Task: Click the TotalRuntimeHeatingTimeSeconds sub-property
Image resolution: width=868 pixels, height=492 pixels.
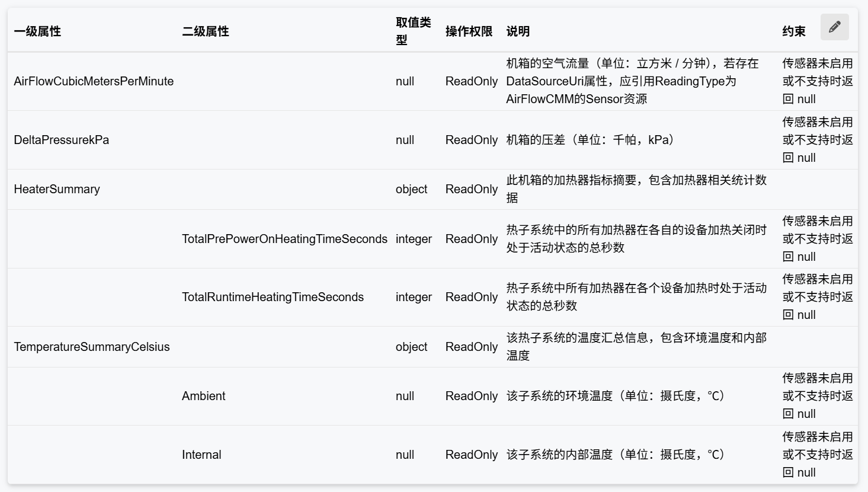Action: 273,297
